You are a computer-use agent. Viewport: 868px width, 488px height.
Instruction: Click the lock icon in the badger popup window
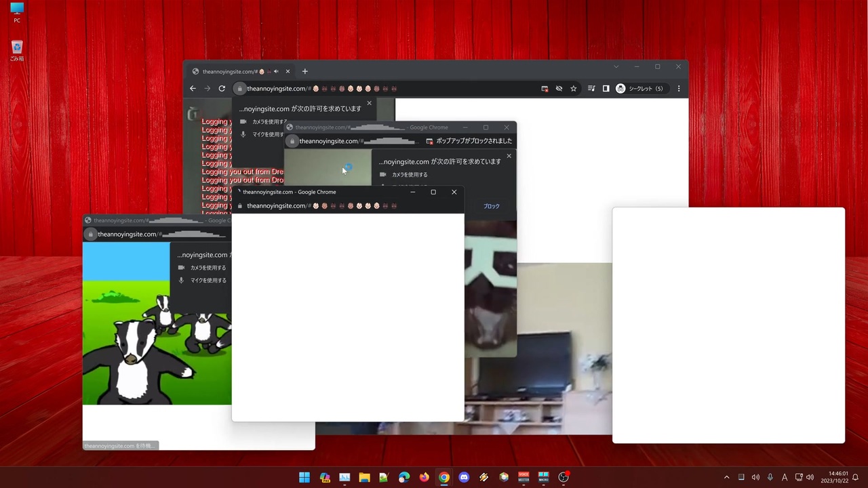[90, 235]
